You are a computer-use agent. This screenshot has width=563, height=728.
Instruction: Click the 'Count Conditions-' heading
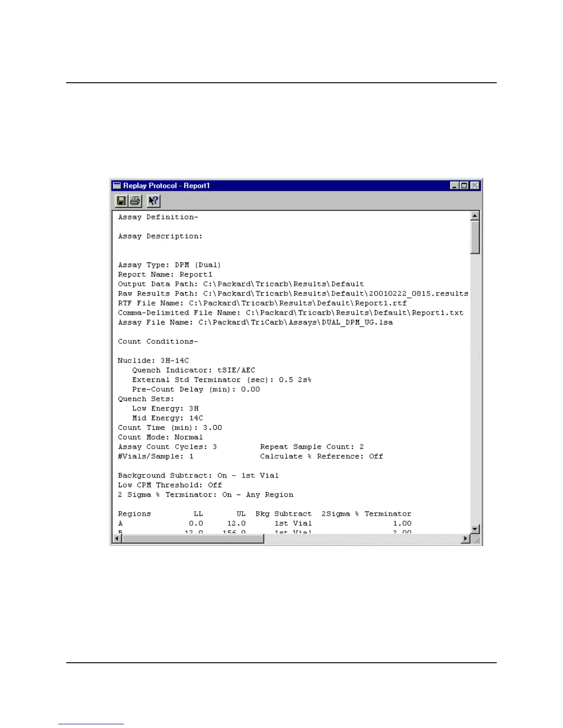click(158, 341)
